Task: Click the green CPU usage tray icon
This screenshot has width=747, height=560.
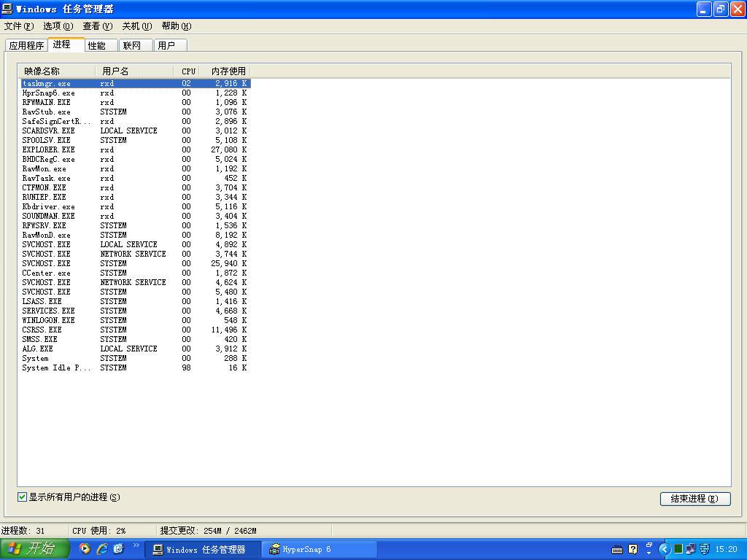Action: pyautogui.click(x=678, y=550)
